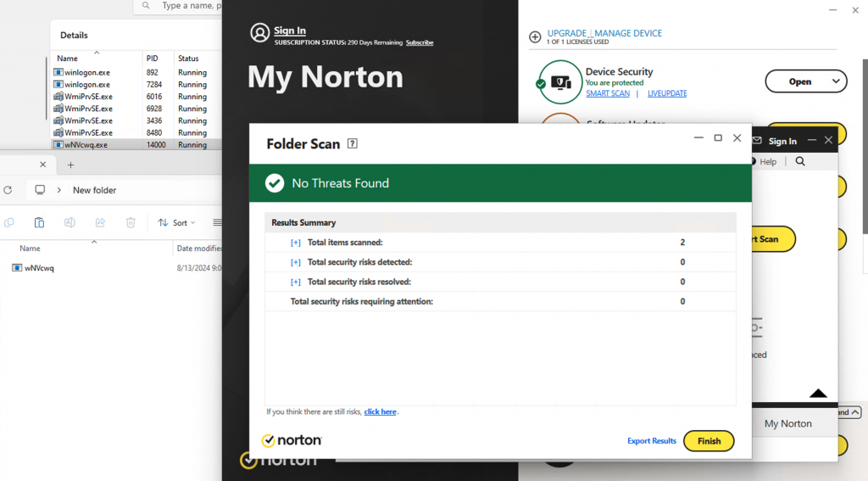Click the partially hidden Scan yellow button
The width and height of the screenshot is (868, 481).
click(773, 239)
